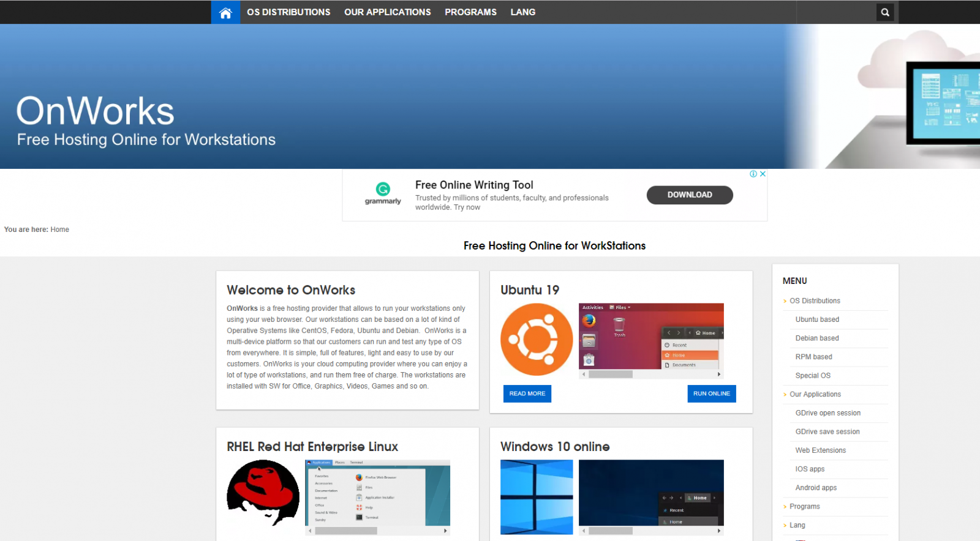Close the Grammarly ad with X icon
Screen dimensions: 980x541
763,174
